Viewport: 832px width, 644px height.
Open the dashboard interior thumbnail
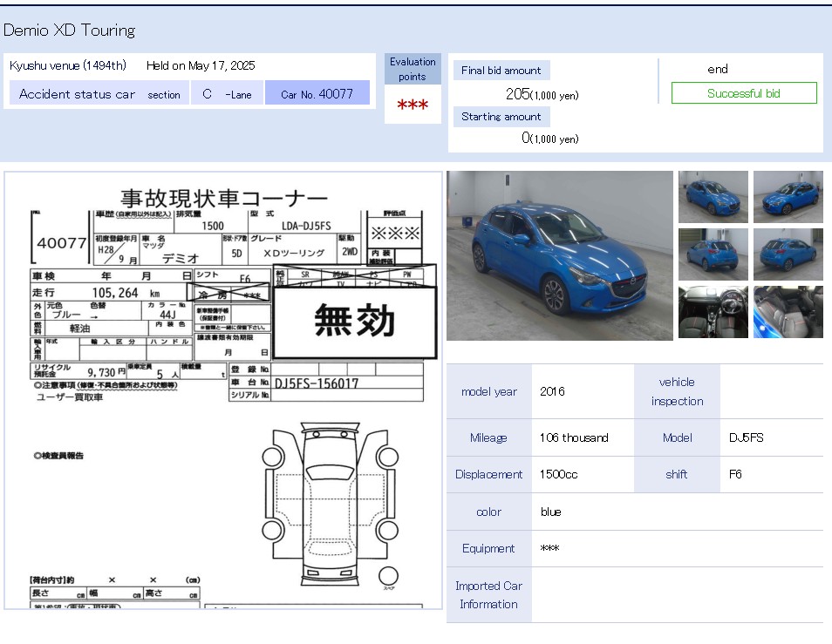(713, 312)
